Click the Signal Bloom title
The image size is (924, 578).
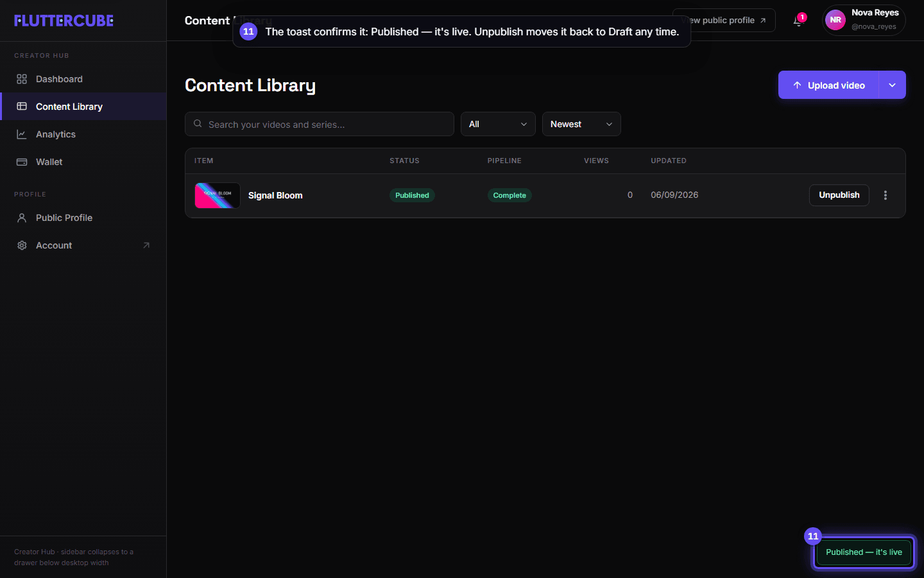[x=275, y=195]
